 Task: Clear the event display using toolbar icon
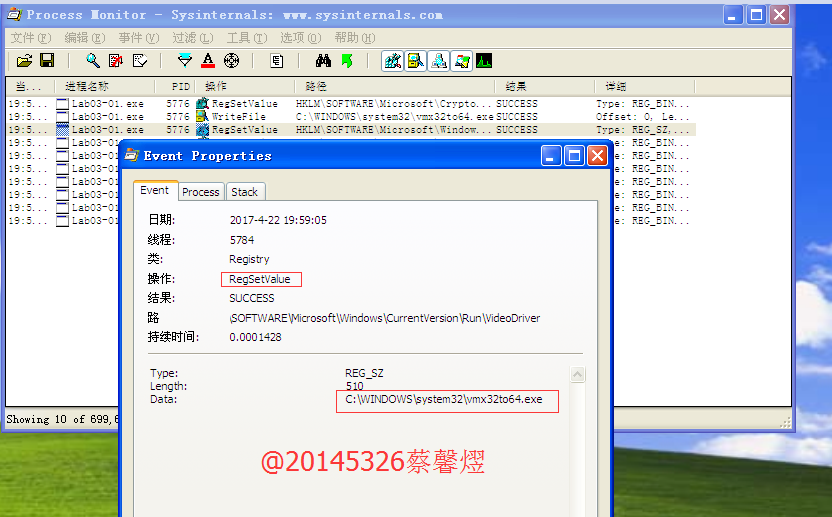(x=139, y=61)
